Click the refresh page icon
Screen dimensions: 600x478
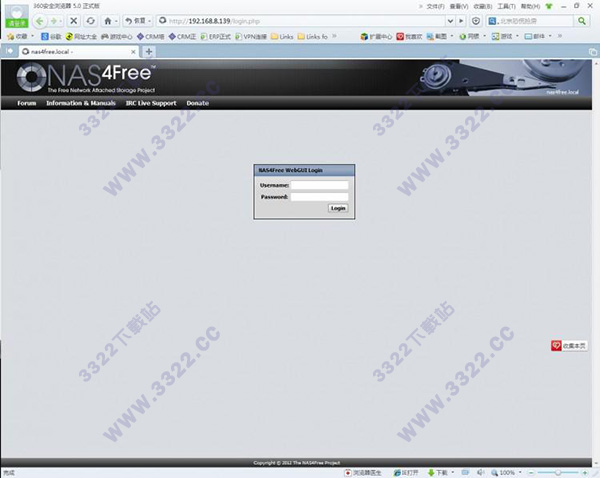(91, 20)
